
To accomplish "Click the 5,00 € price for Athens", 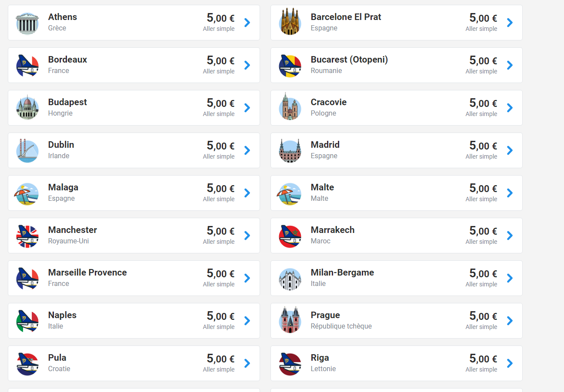I will (220, 18).
